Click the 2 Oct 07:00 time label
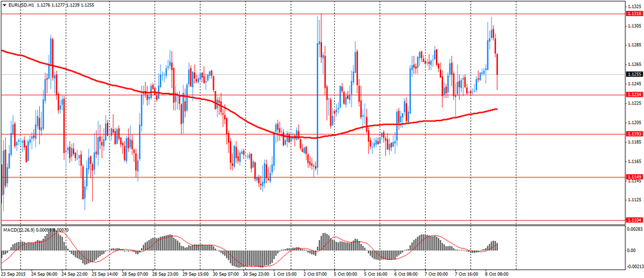Viewport: 644px width, 278px height. coord(316,273)
